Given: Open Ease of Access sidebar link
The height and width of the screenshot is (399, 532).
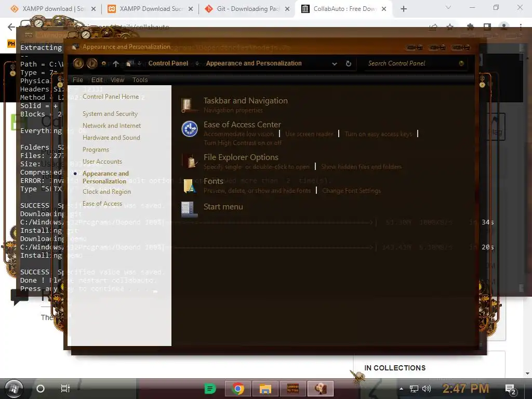Looking at the screenshot, I should tap(102, 204).
